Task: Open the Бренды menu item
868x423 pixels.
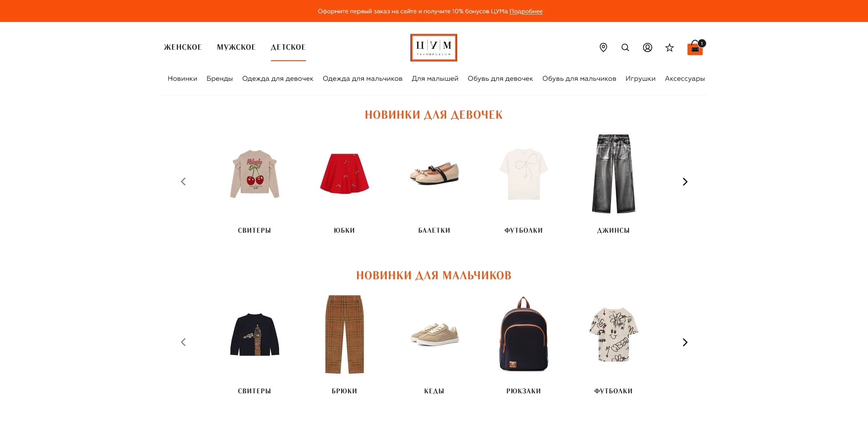Action: (220, 78)
